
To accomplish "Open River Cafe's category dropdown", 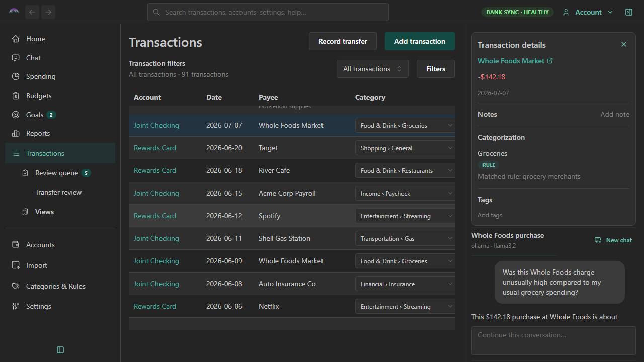I will [406, 170].
